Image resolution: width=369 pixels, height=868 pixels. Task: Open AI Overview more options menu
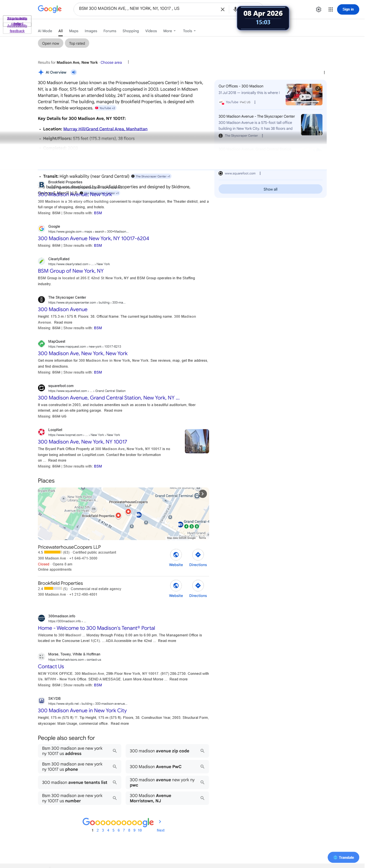coord(324,73)
